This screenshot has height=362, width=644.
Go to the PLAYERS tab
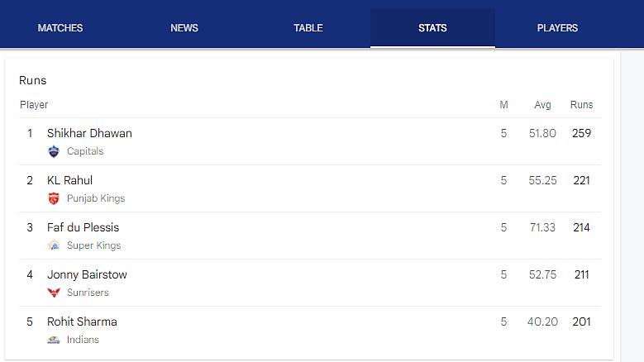557,28
